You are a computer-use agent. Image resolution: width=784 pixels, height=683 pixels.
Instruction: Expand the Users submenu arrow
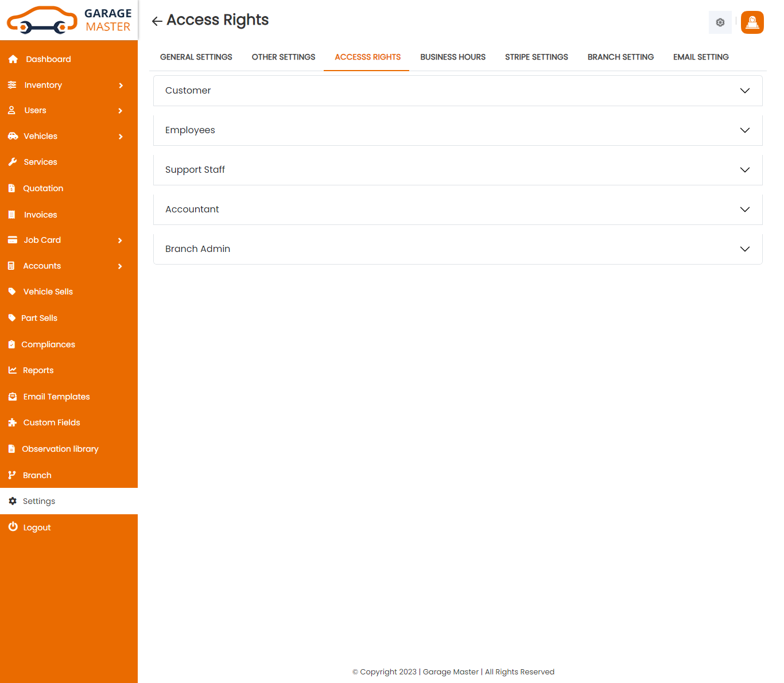(121, 111)
